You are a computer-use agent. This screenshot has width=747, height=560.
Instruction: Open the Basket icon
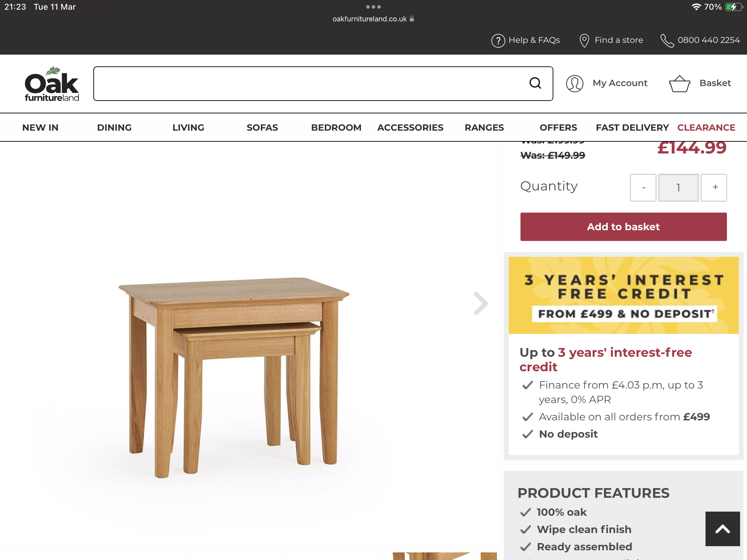(x=680, y=84)
